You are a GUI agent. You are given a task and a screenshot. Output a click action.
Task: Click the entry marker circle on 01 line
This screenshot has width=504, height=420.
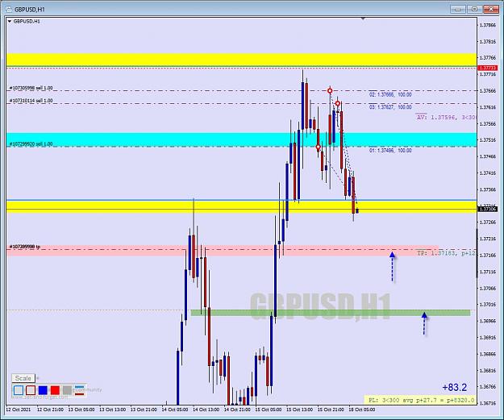tap(319, 148)
